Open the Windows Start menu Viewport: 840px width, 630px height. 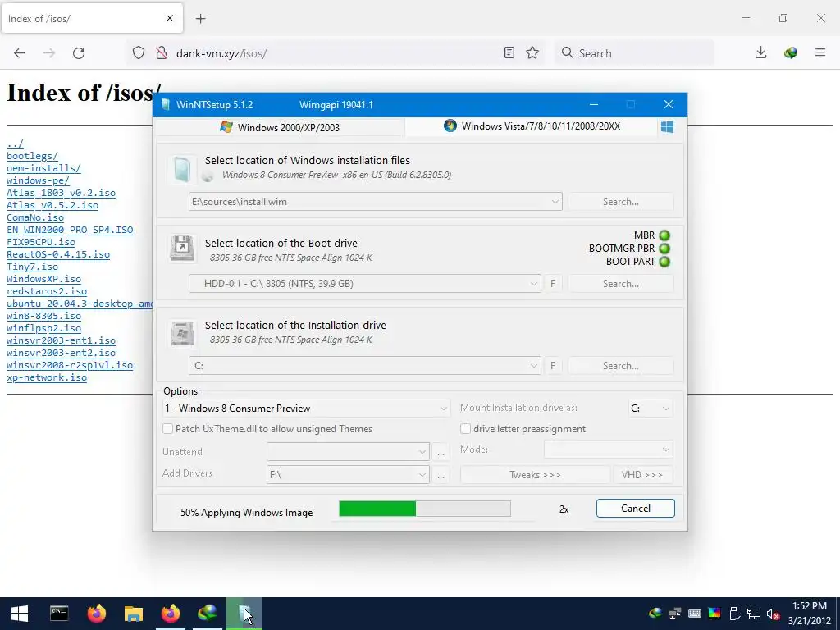(20, 614)
